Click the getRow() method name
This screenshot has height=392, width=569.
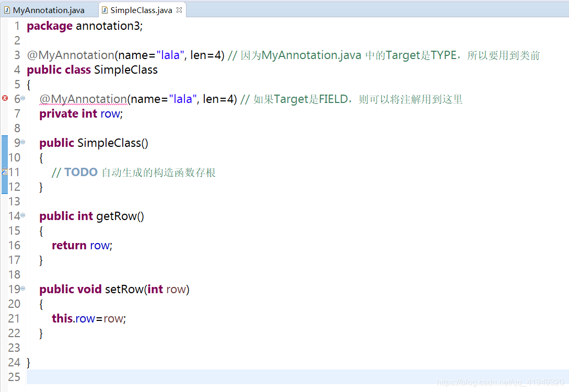click(x=120, y=216)
